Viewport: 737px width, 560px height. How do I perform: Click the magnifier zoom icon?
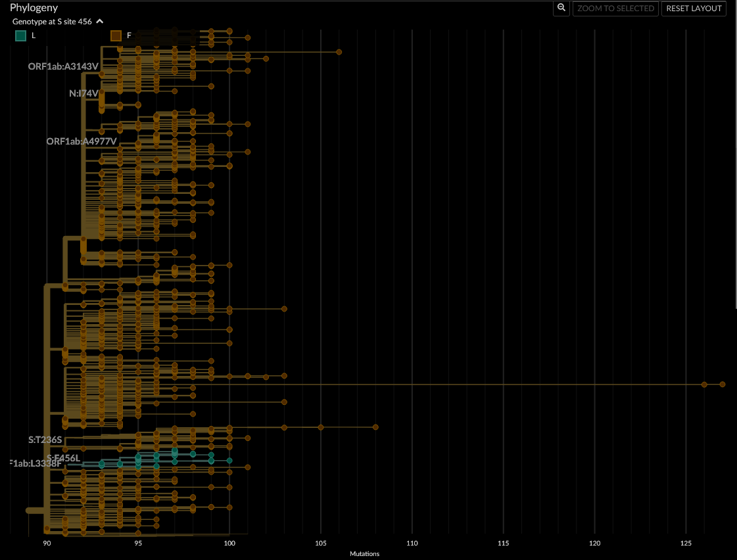click(x=561, y=9)
